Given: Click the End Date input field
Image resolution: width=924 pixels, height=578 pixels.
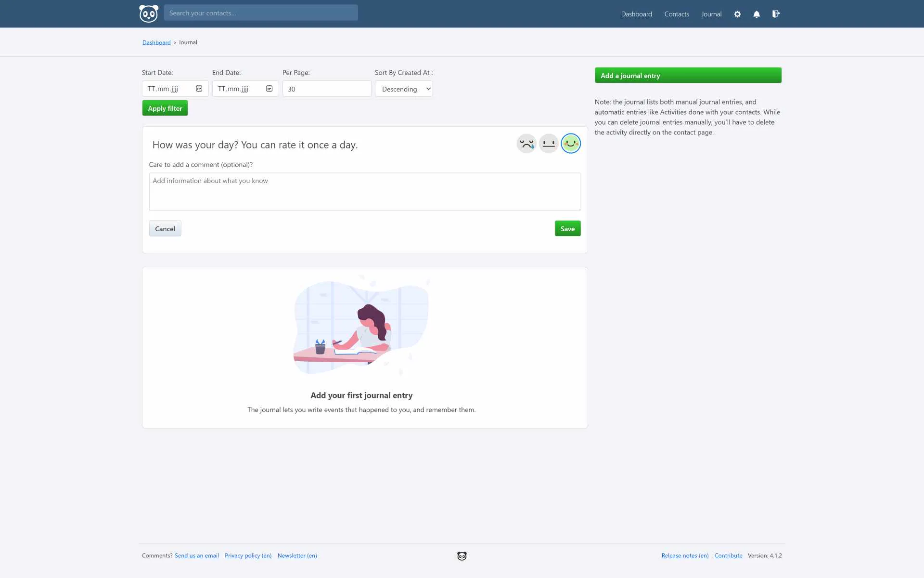Looking at the screenshot, I should coord(245,89).
